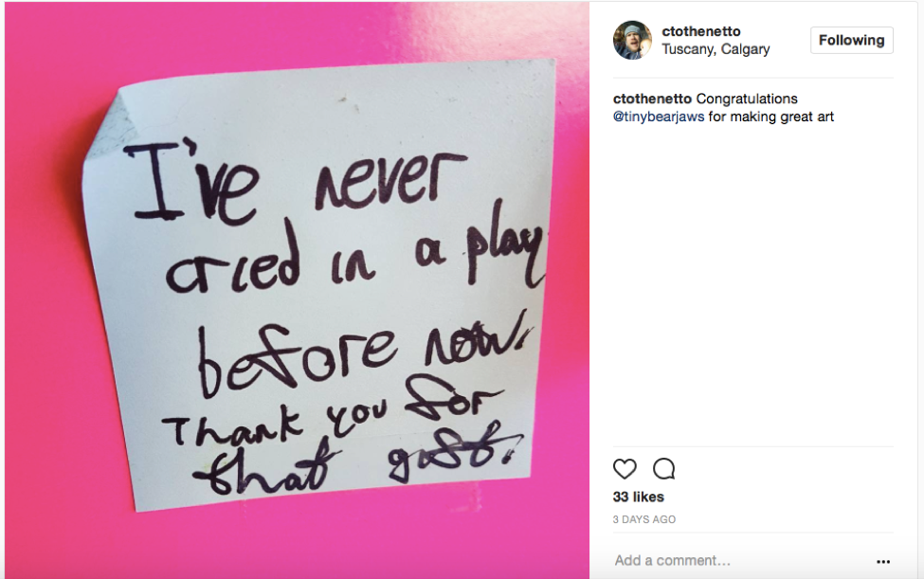924x579 pixels.
Task: Open the @tinybearjaws mention link
Action: (659, 117)
